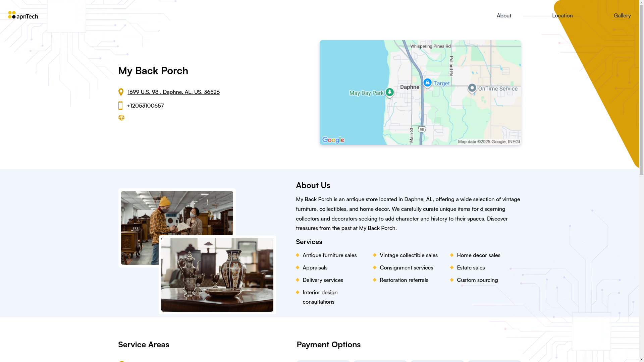Click 'Custom sourcing' service item
644x362 pixels.
tap(477, 280)
